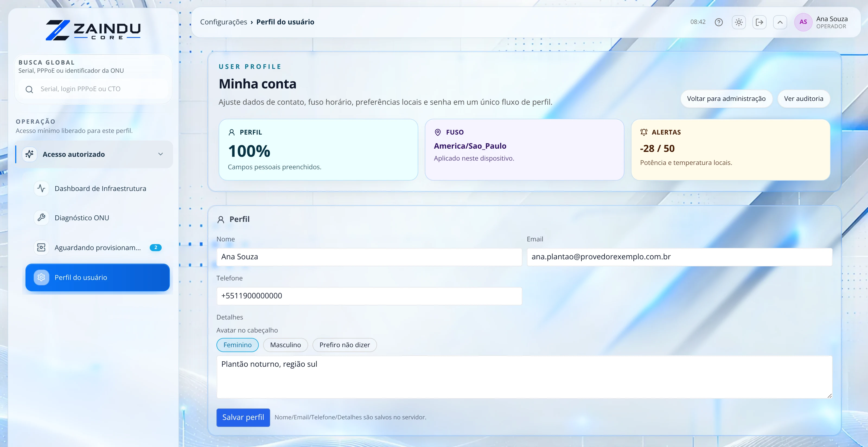
Task: Collapse the Acesso autorizado section chevron
Action: [161, 154]
